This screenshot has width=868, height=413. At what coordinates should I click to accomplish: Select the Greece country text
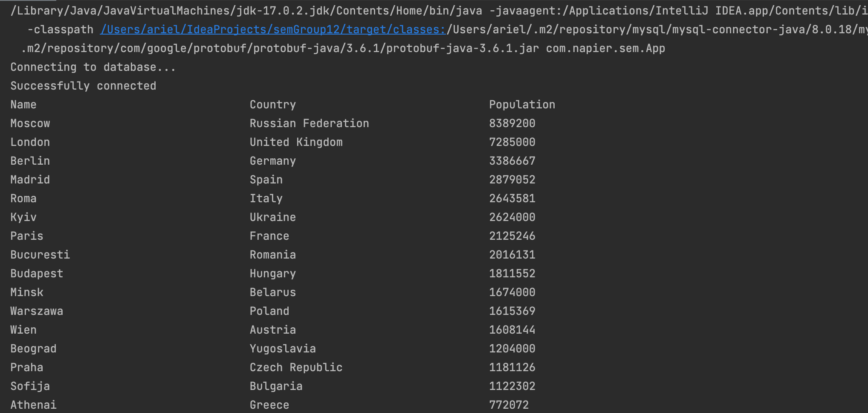pyautogui.click(x=269, y=405)
